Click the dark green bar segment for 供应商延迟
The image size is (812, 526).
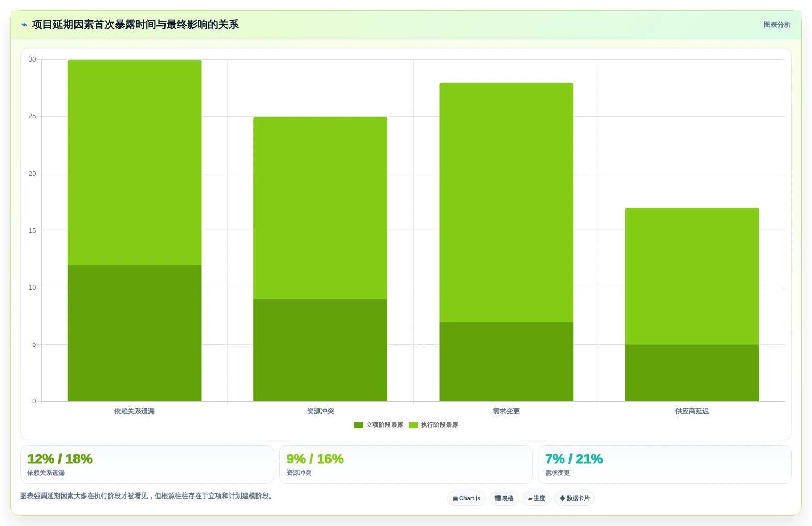692,373
